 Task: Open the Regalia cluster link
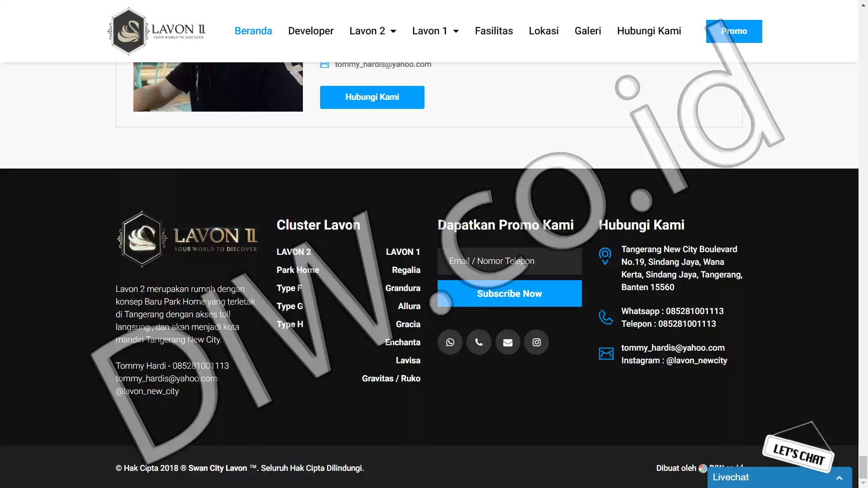tap(406, 270)
